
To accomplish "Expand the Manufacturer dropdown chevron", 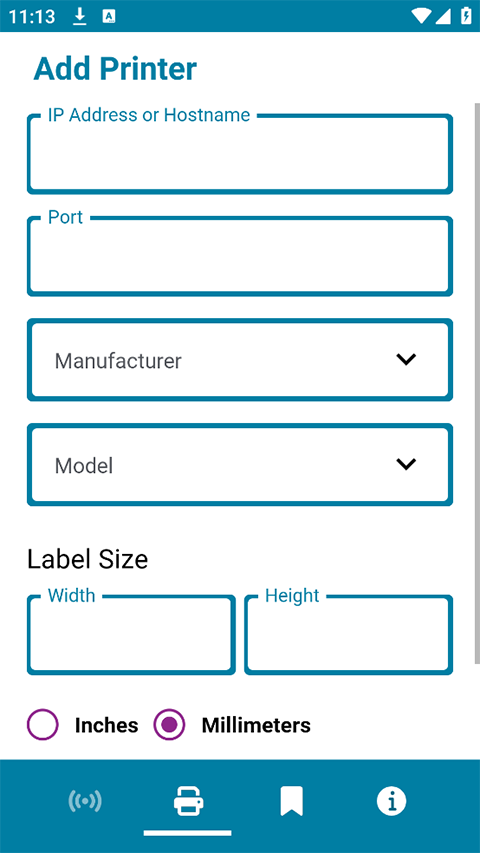I will click(406, 359).
